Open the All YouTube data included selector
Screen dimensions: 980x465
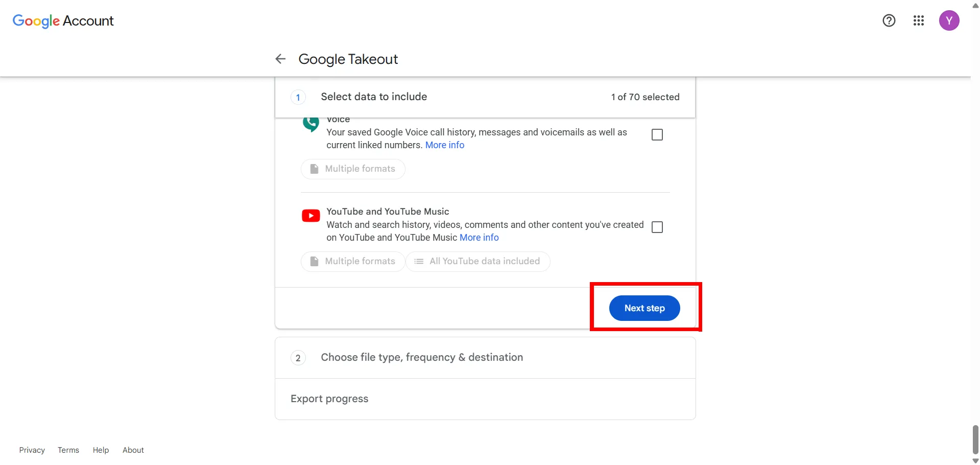(478, 261)
